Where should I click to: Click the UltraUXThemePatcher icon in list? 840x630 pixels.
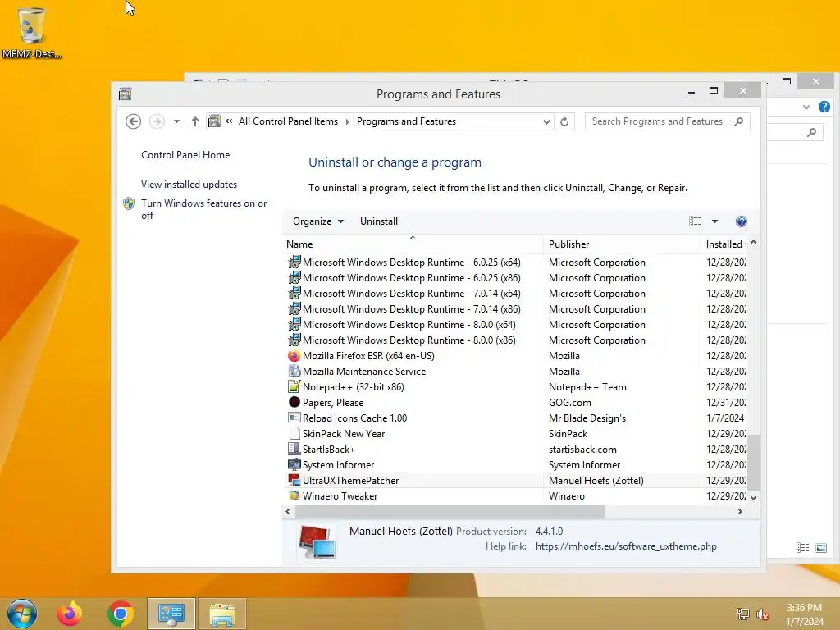294,480
